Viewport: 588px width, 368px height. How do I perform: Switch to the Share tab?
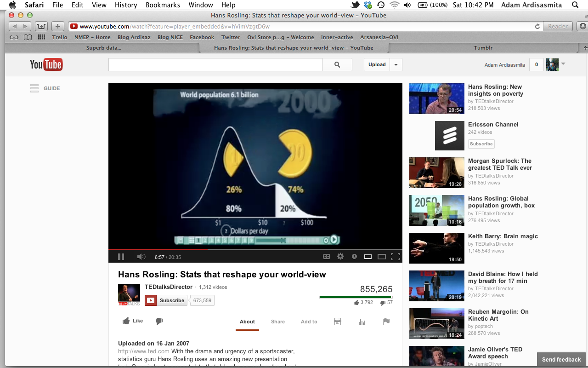click(277, 322)
